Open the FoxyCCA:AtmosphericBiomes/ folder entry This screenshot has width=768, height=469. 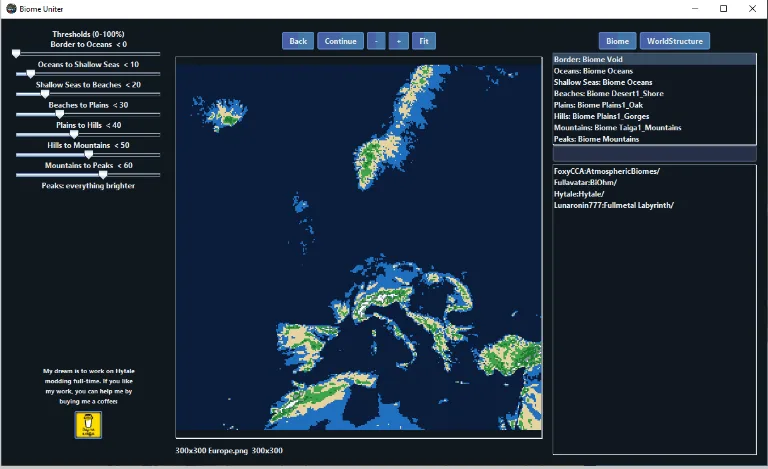click(x=654, y=171)
